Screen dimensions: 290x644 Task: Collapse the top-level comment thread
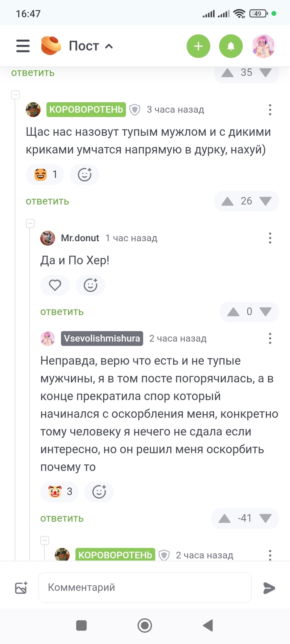point(15,95)
